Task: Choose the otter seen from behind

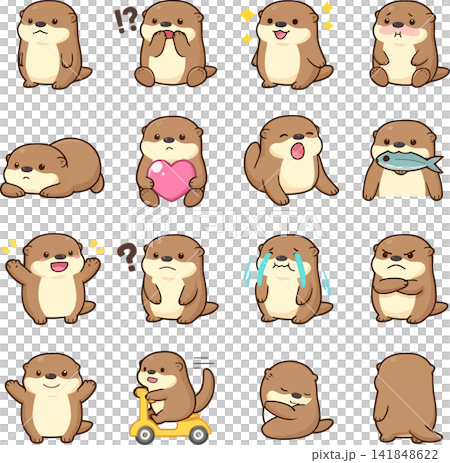Action: coord(407,398)
